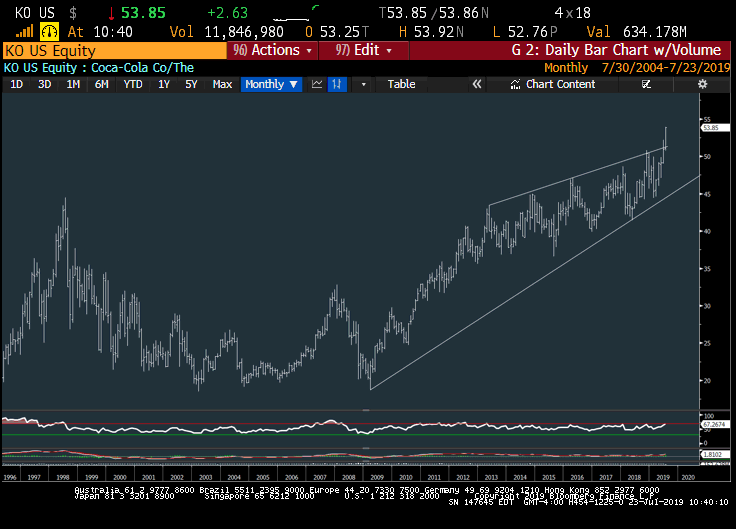Image resolution: width=736 pixels, height=529 pixels.
Task: Click the 1.8102 indicator value label
Action: pyautogui.click(x=714, y=454)
